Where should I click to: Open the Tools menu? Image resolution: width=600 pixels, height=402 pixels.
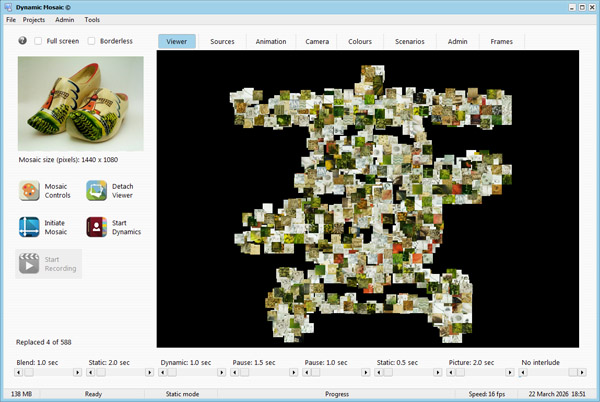pos(92,20)
